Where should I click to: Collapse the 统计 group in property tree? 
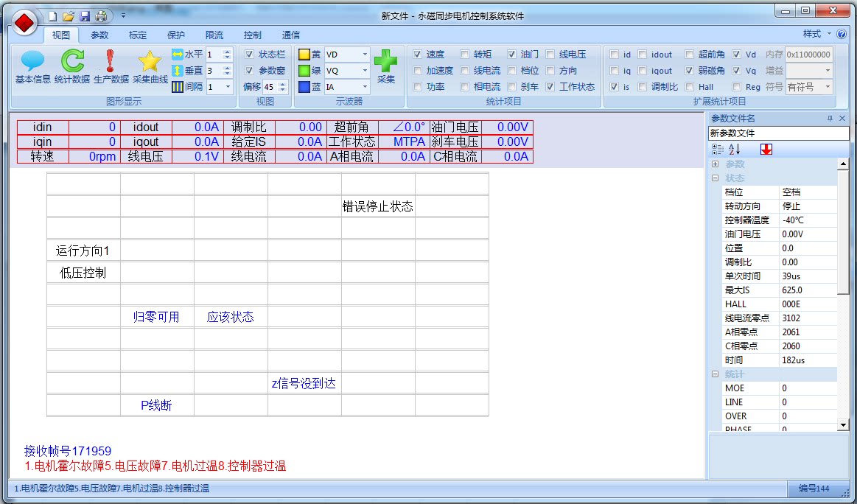point(715,374)
